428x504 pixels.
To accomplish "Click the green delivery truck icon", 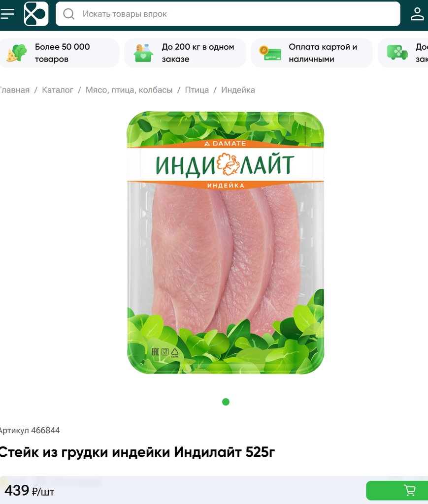I will [x=397, y=52].
